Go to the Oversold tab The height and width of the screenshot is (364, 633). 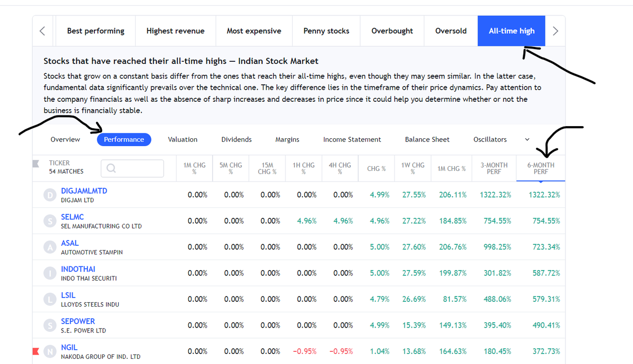pyautogui.click(x=451, y=31)
